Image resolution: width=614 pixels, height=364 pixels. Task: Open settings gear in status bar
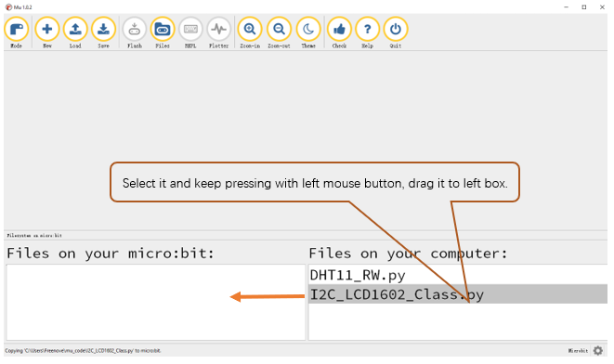598,351
